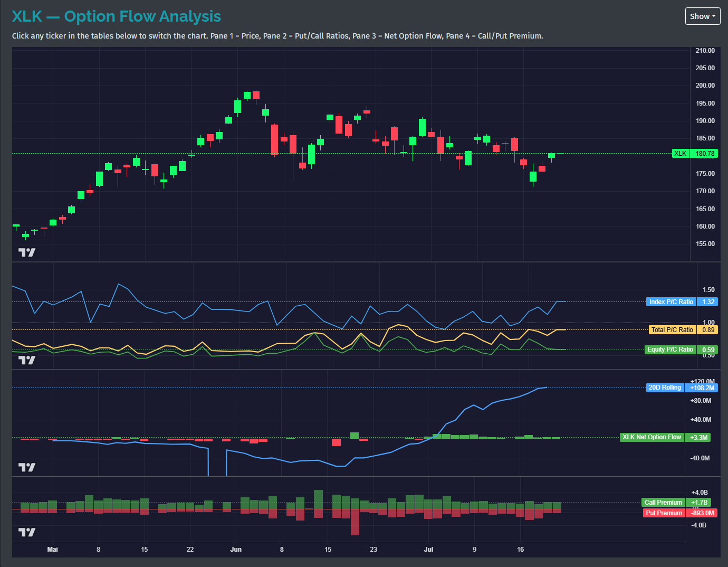This screenshot has width=728, height=567.
Task: Select the Index P/C Ratio legend label
Action: [x=671, y=302]
